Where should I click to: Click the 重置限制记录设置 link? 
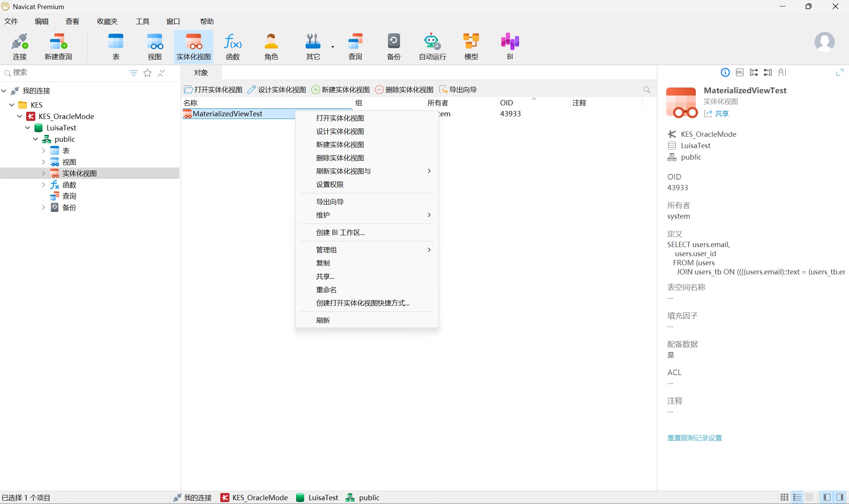694,438
